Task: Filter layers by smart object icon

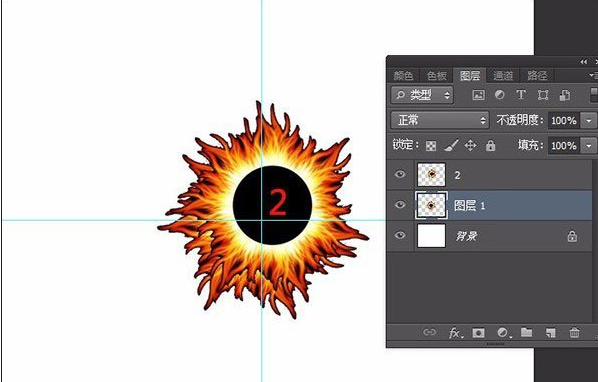Action: 564,95
